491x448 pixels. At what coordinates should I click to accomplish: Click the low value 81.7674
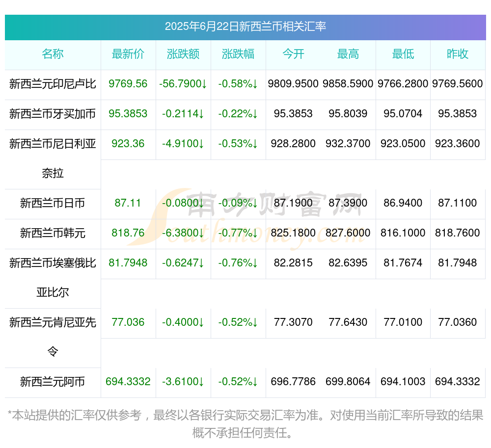point(403,263)
